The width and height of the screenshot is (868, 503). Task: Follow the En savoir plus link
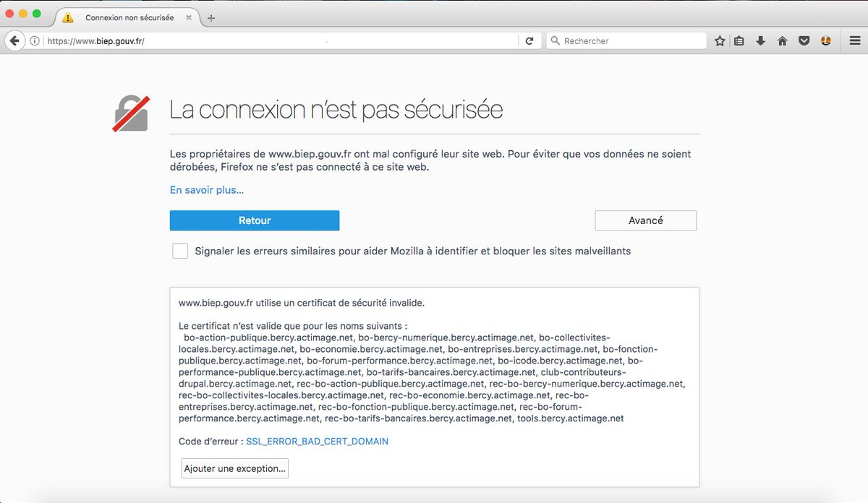coord(207,190)
